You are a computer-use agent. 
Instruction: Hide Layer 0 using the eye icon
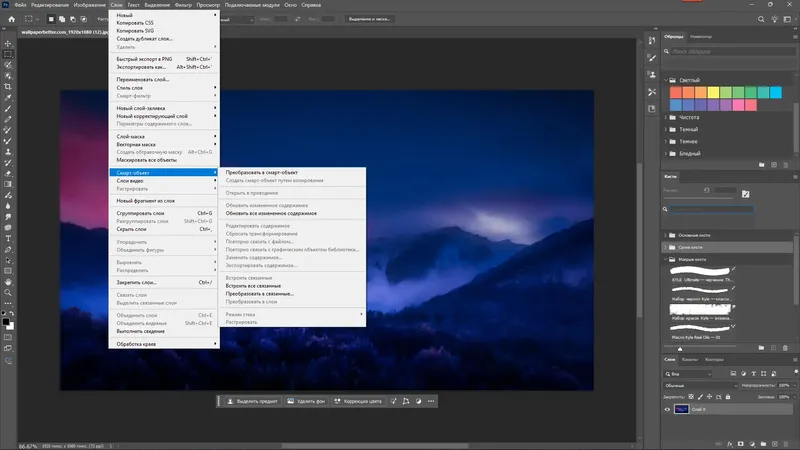click(668, 410)
